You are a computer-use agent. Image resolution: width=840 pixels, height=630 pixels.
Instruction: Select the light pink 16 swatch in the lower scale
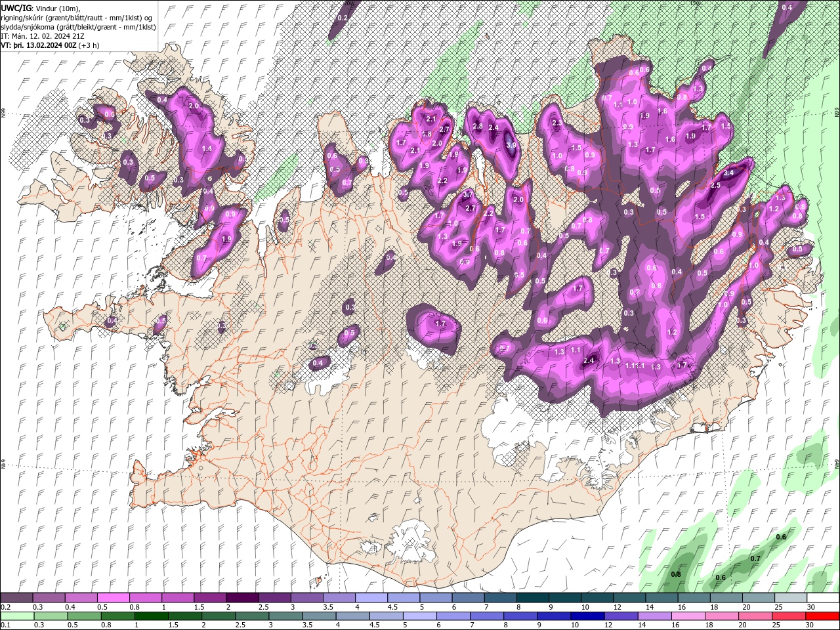[687, 616]
